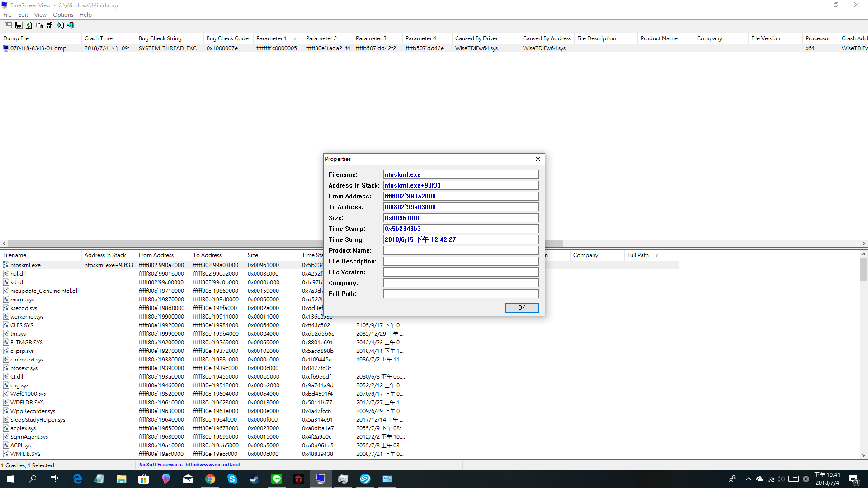
Task: Click the Find magnifier toolbar icon
Action: 61,25
